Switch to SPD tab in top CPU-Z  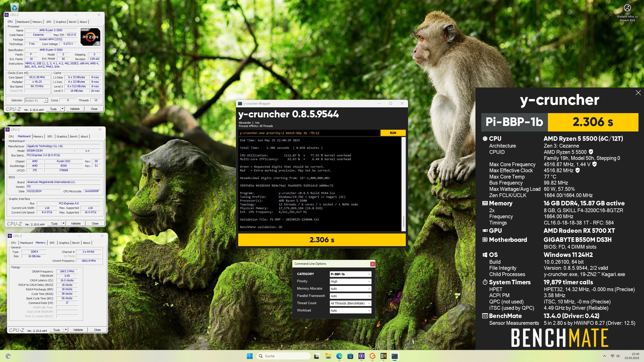[x=49, y=22]
